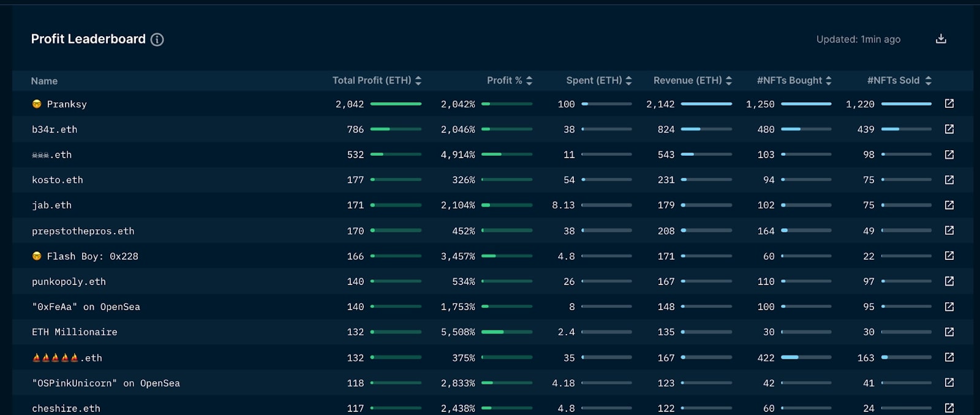980x415 pixels.
Task: Sort by Profit % column arrows
Action: pyautogui.click(x=529, y=80)
